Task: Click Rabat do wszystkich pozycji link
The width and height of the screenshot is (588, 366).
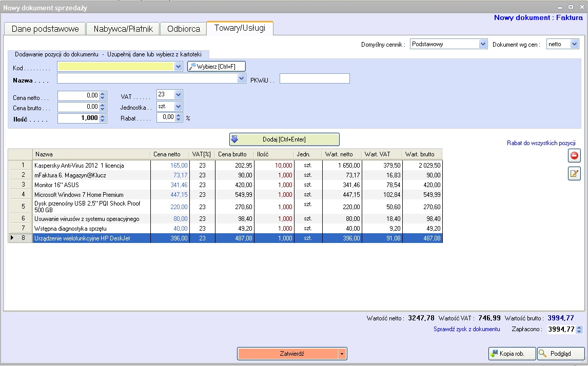Action: tap(541, 143)
